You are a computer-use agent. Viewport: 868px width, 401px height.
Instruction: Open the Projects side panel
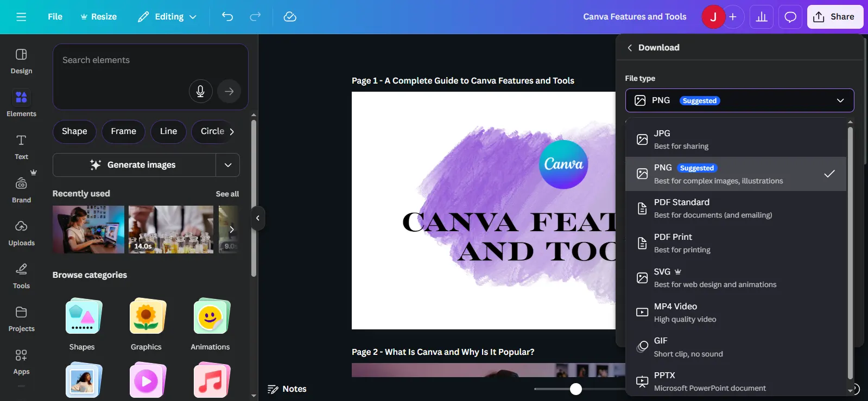pos(21,319)
